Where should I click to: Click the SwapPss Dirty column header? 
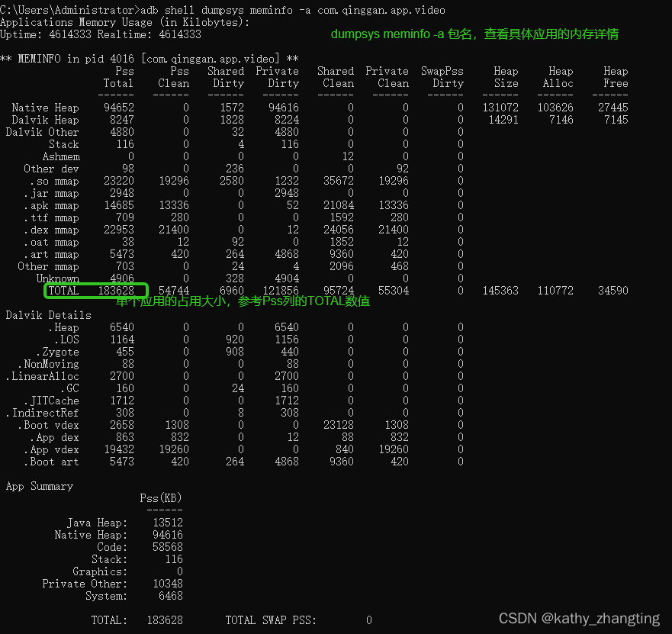pos(442,77)
